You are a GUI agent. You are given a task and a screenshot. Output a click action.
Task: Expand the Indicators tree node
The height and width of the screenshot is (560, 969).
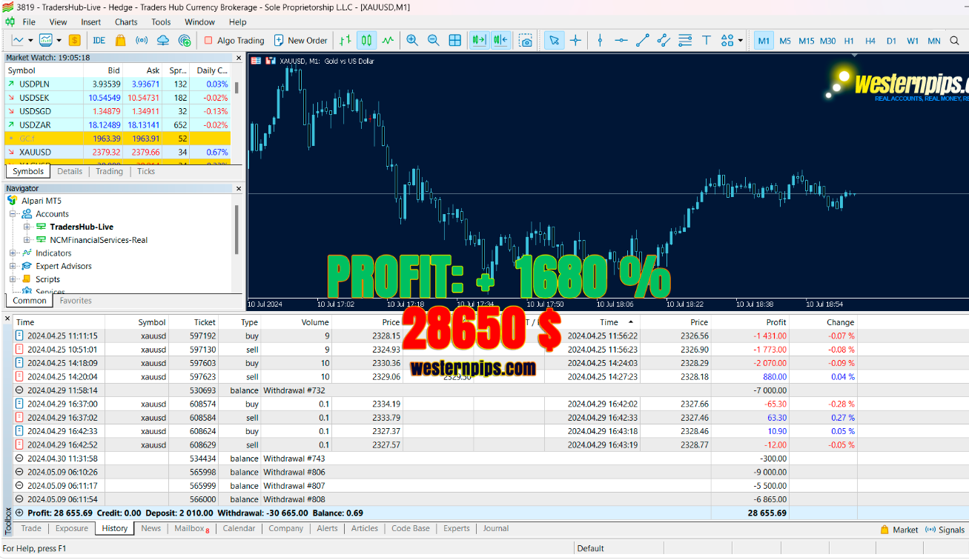pos(13,253)
